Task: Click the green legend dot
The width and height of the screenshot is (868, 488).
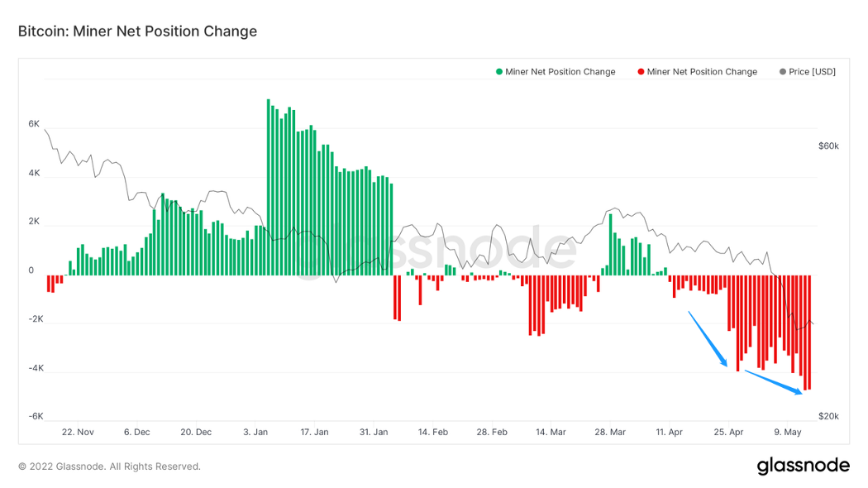Action: pyautogui.click(x=499, y=72)
